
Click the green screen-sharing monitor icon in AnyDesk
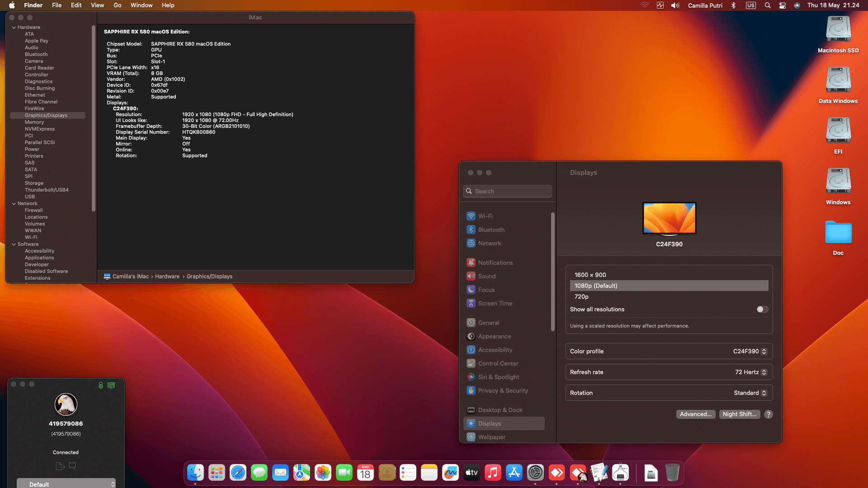coord(111,385)
